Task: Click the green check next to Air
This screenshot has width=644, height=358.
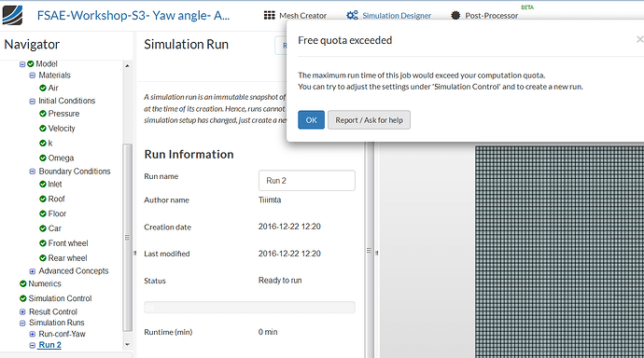Action: (x=43, y=88)
